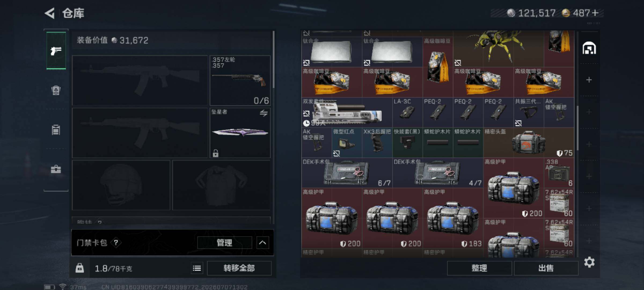Select the 精密头盔 repair kit with 75
Screen dimensions: 644x290
click(x=529, y=143)
